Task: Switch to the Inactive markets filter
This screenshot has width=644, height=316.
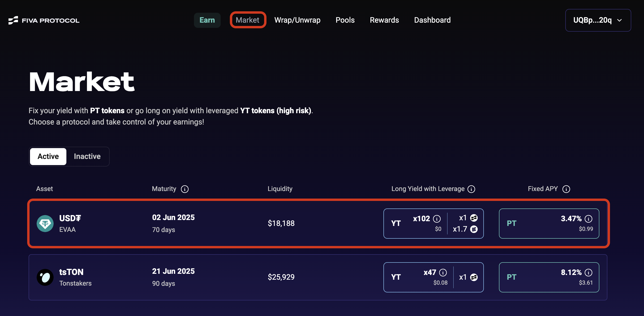Action: point(87,157)
